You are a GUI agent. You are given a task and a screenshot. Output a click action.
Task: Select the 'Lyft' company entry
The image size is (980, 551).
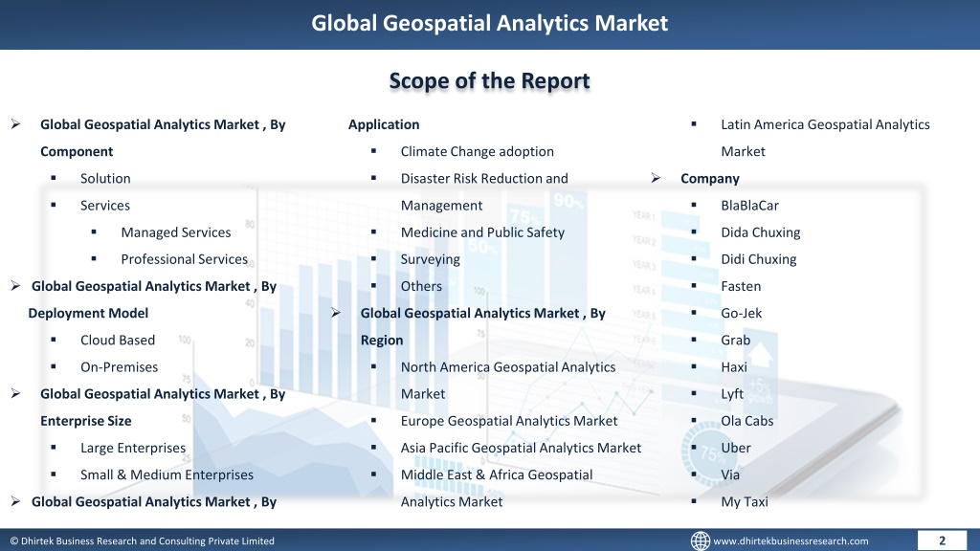click(732, 394)
